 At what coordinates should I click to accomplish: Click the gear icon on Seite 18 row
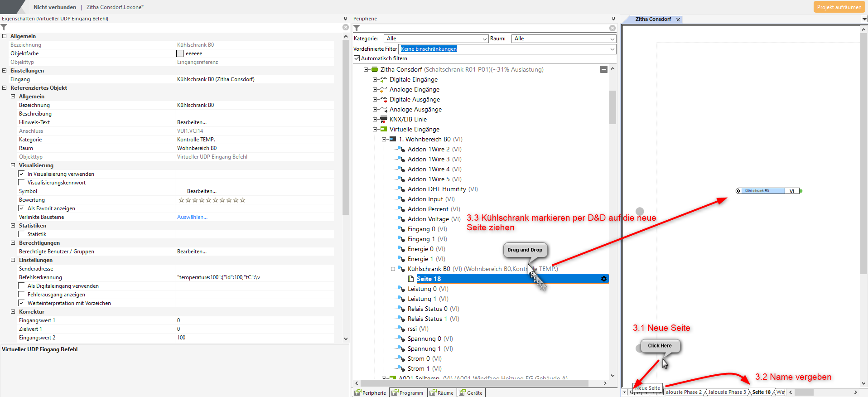pos(603,279)
